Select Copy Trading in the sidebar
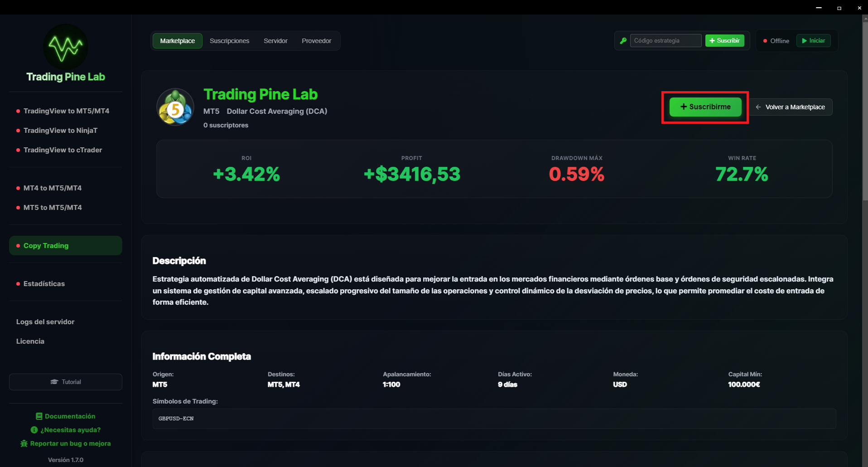Screen dimensions: 868x467 pyautogui.click(x=46, y=246)
